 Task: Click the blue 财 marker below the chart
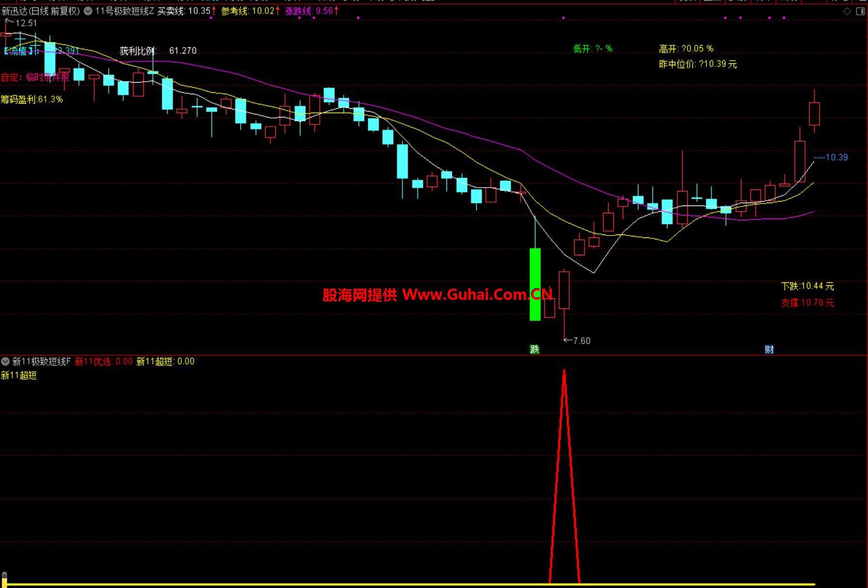click(769, 349)
